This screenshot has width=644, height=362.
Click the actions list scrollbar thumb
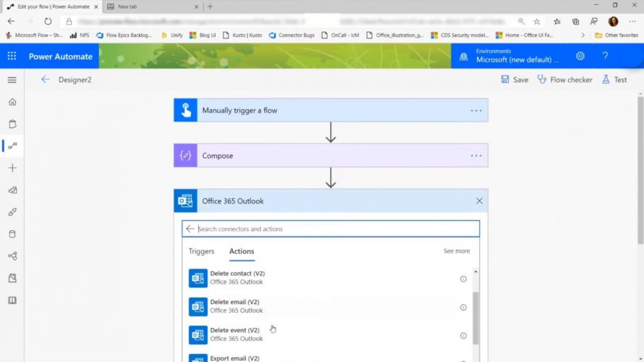[475, 318]
